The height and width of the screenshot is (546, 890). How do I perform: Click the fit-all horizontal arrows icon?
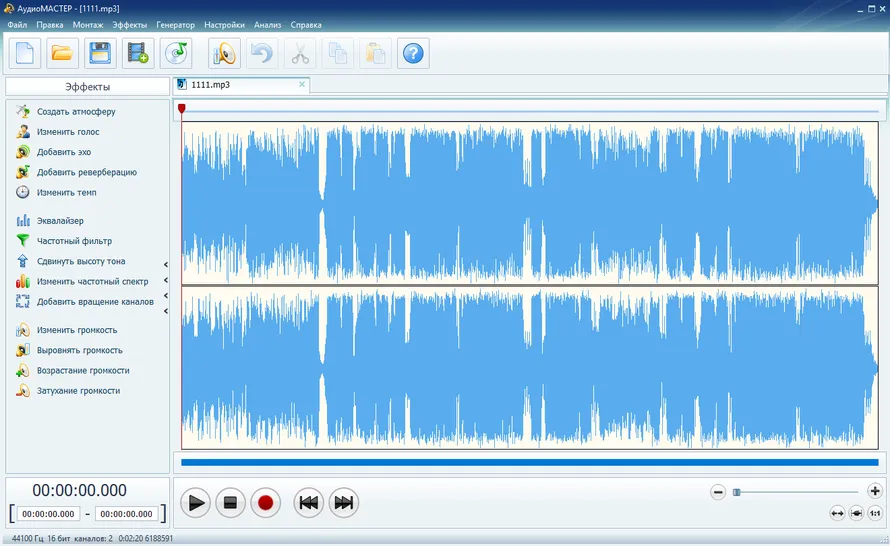pyautogui.click(x=837, y=514)
